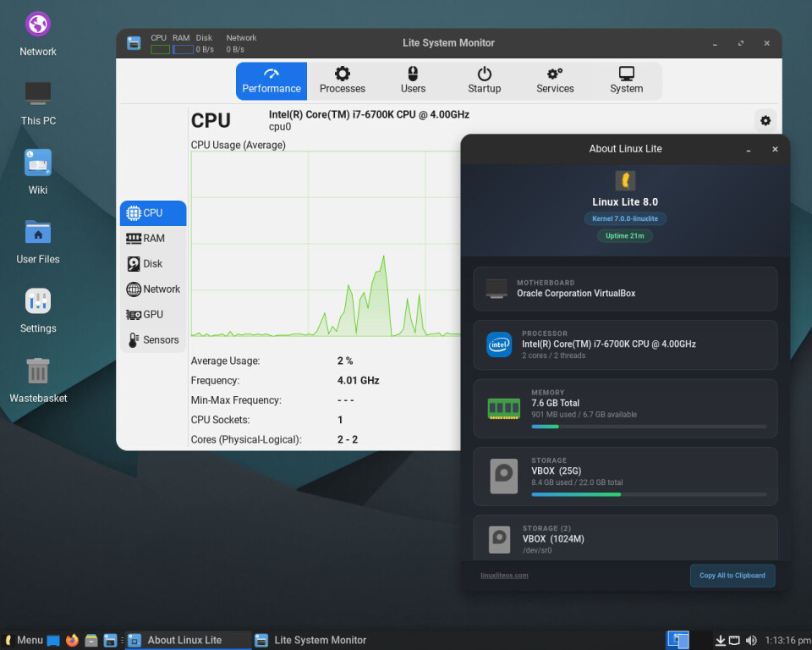Open the file manager taskbar launcher
812x650 pixels.
point(91,640)
